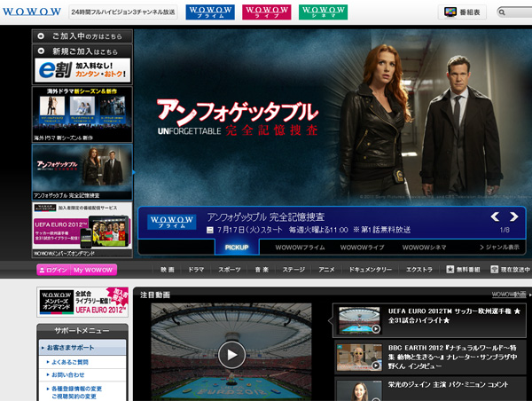Open the 番組表 program guide button
The width and height of the screenshot is (532, 401).
(462, 12)
